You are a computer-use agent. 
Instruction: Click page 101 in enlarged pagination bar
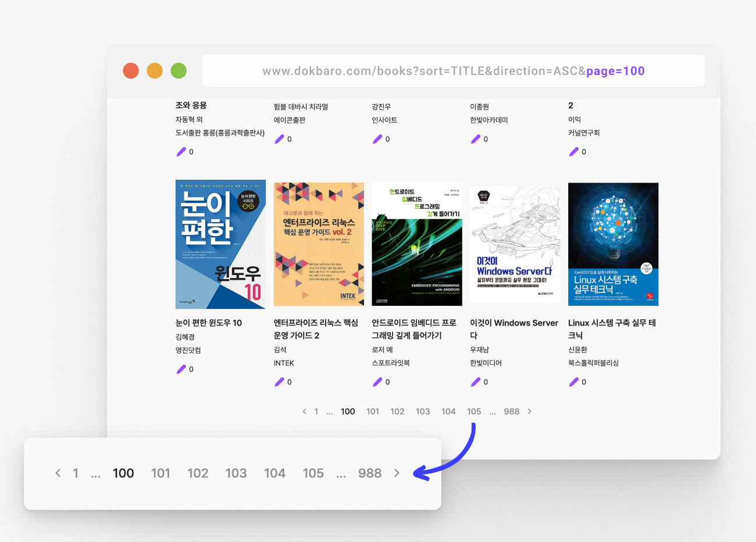(x=161, y=473)
